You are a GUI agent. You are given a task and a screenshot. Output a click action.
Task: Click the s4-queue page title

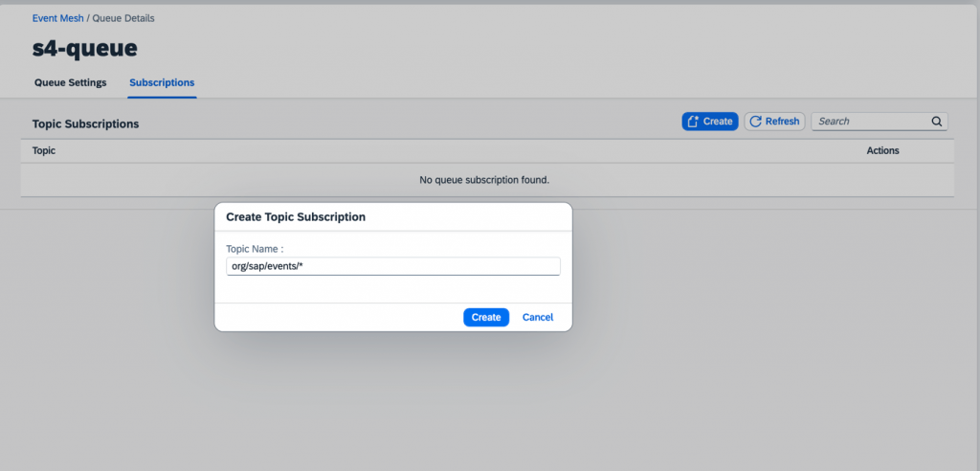[x=85, y=48]
